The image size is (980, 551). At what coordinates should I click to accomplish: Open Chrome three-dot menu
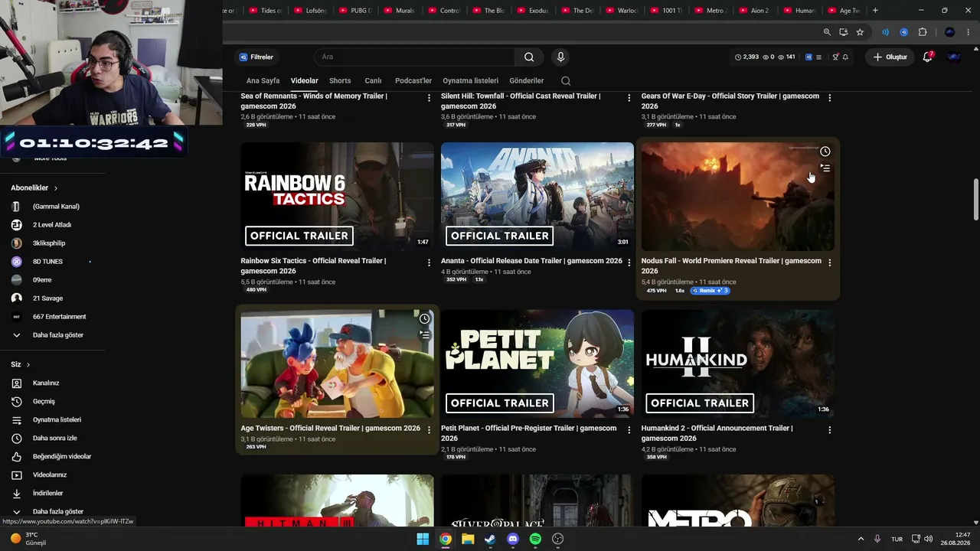coord(969,32)
